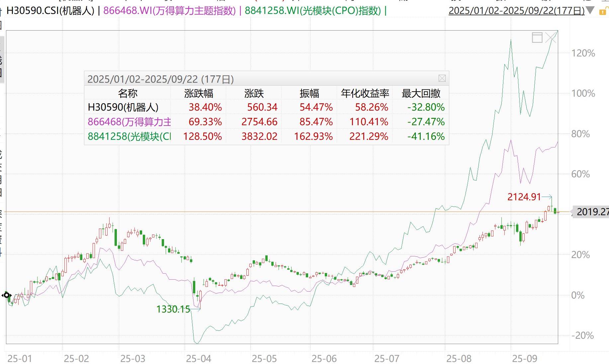
Task: Open the date range dropdown arrow
Action: click(590, 11)
